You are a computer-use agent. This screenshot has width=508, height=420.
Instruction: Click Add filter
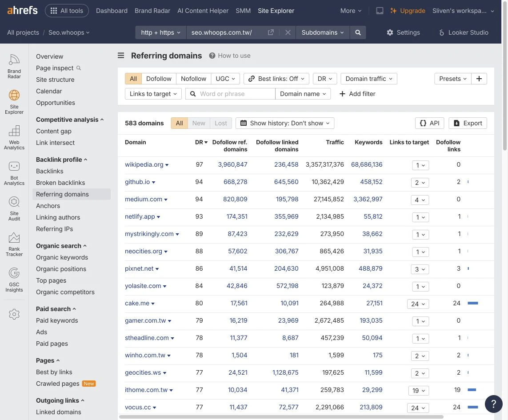pyautogui.click(x=357, y=94)
